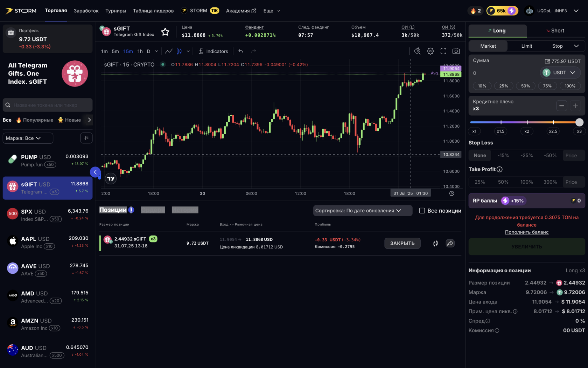This screenshot has width=588, height=368.
Task: Switch to Long side
Action: (x=497, y=31)
